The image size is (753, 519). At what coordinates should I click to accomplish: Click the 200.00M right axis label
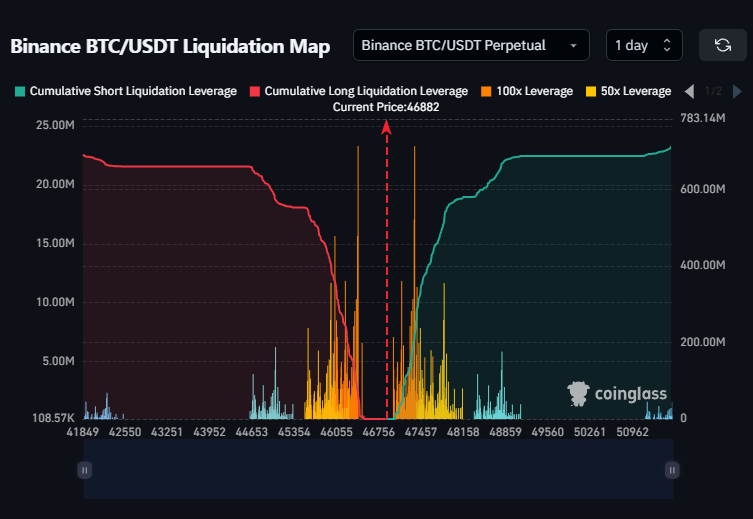703,342
